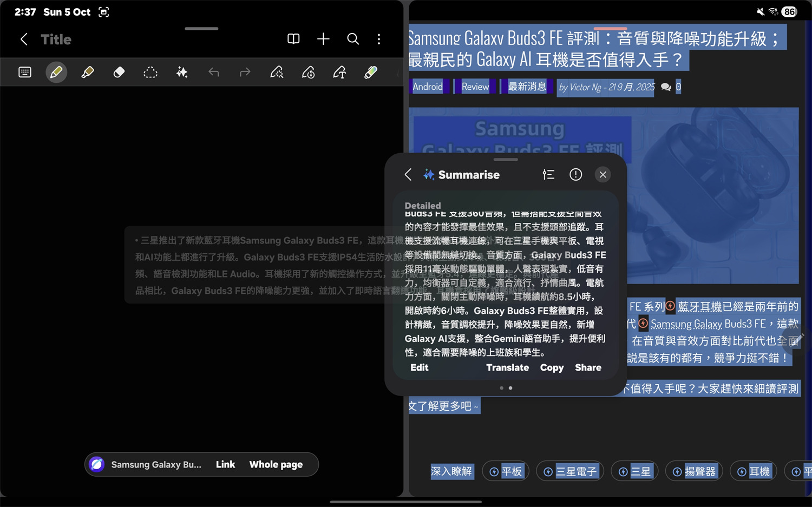Toggle the split-view page layout icon

coord(293,39)
